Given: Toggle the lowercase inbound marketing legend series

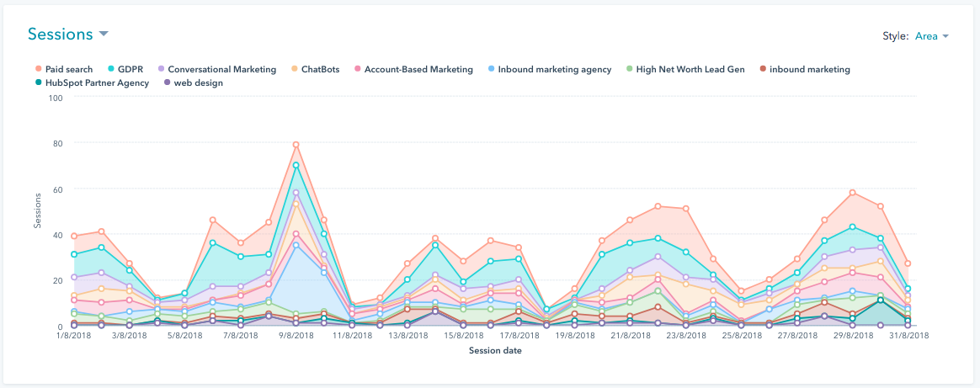Looking at the screenshot, I should [804, 69].
